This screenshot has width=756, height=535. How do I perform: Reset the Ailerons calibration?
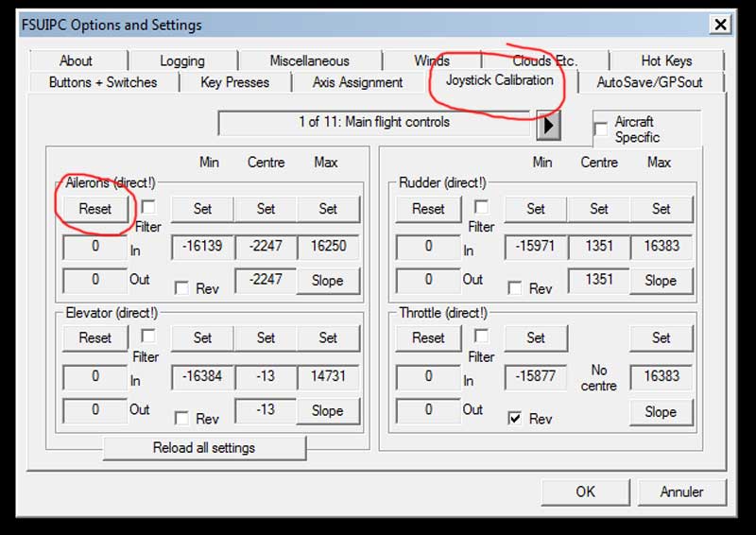95,209
